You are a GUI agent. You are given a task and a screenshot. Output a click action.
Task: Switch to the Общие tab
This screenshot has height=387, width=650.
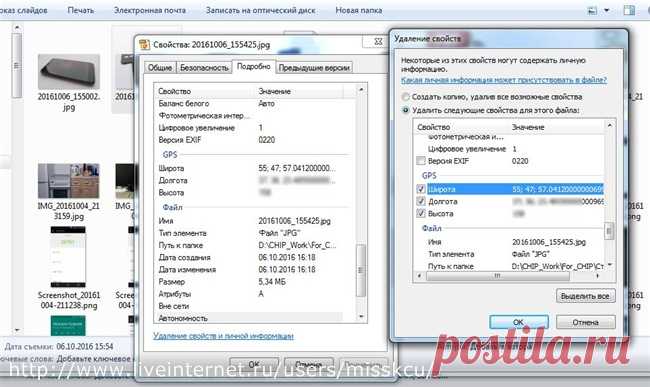coord(160,68)
